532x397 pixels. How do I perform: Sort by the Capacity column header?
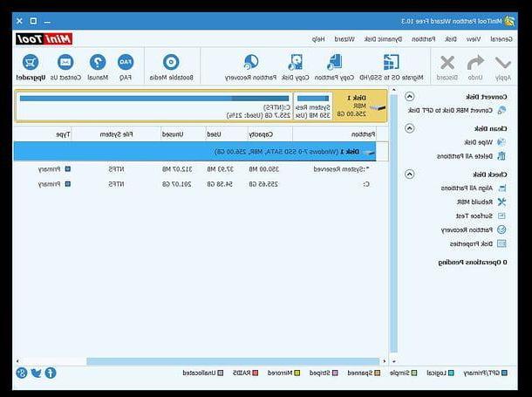270,134
